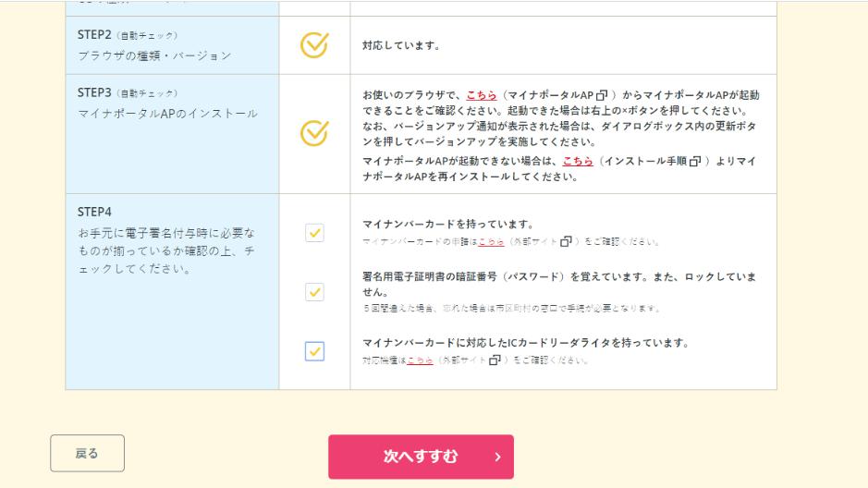This screenshot has height=488, width=868.
Task: Toggle the 署名用電子証明書の暗証番号 checkbox
Action: click(x=314, y=292)
